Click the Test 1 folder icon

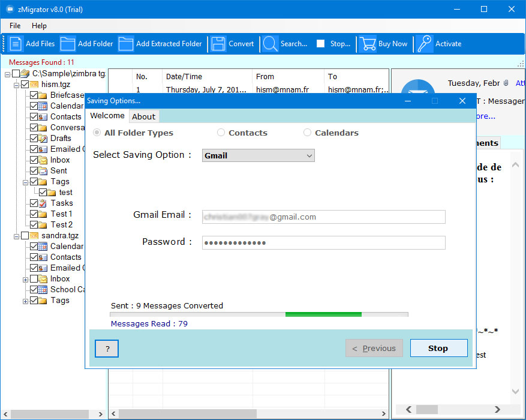pos(43,214)
